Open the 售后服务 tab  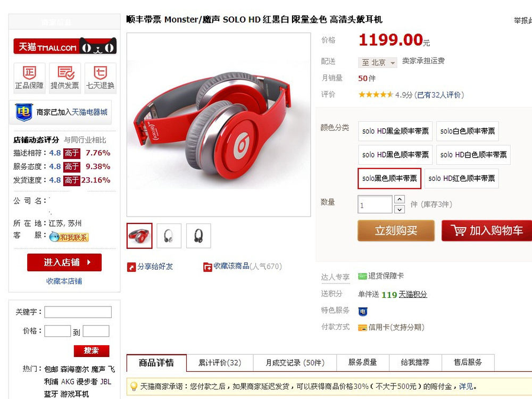(468, 363)
